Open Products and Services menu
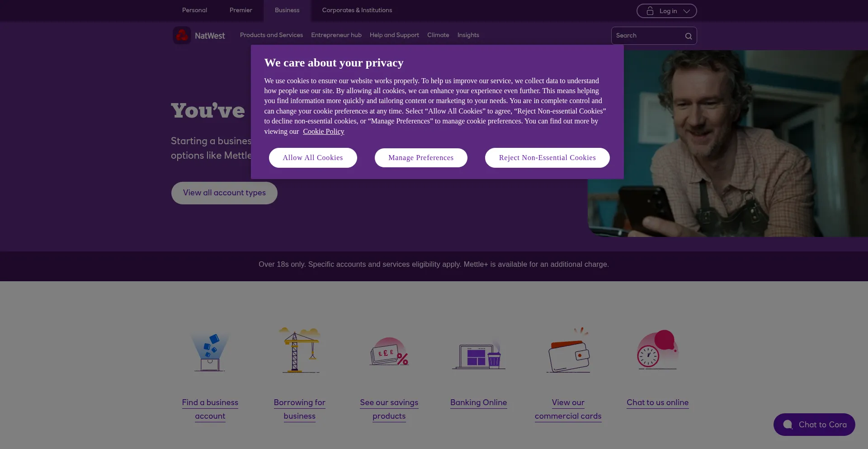The height and width of the screenshot is (449, 868). coord(271,35)
